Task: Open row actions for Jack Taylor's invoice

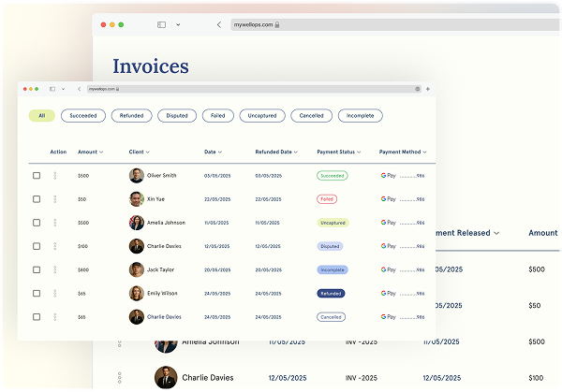Action: pyautogui.click(x=55, y=269)
